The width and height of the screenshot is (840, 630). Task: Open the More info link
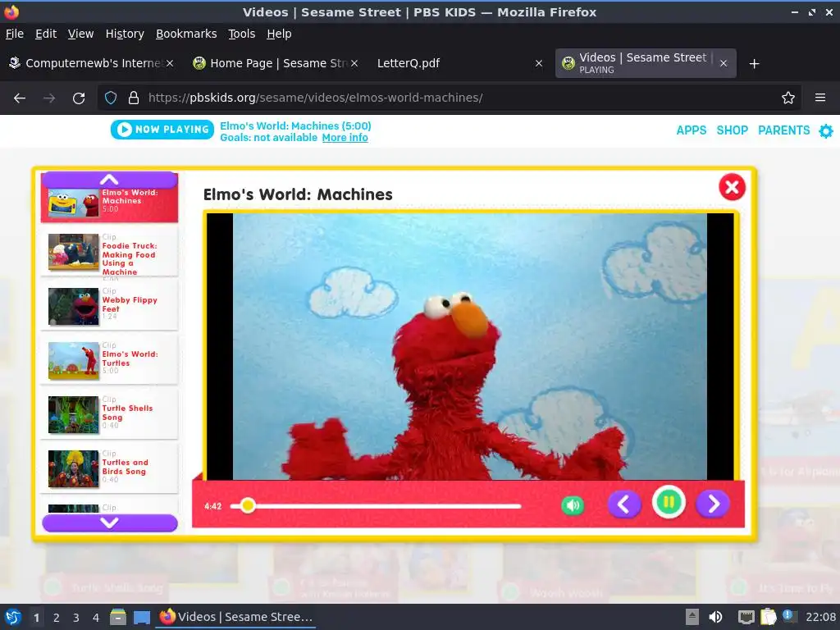(345, 138)
